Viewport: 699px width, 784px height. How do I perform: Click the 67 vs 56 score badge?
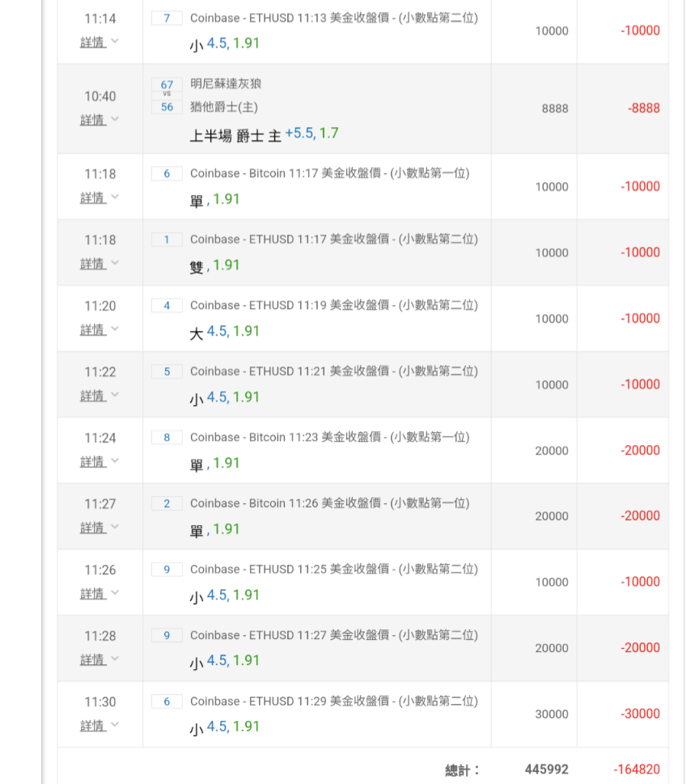(167, 95)
